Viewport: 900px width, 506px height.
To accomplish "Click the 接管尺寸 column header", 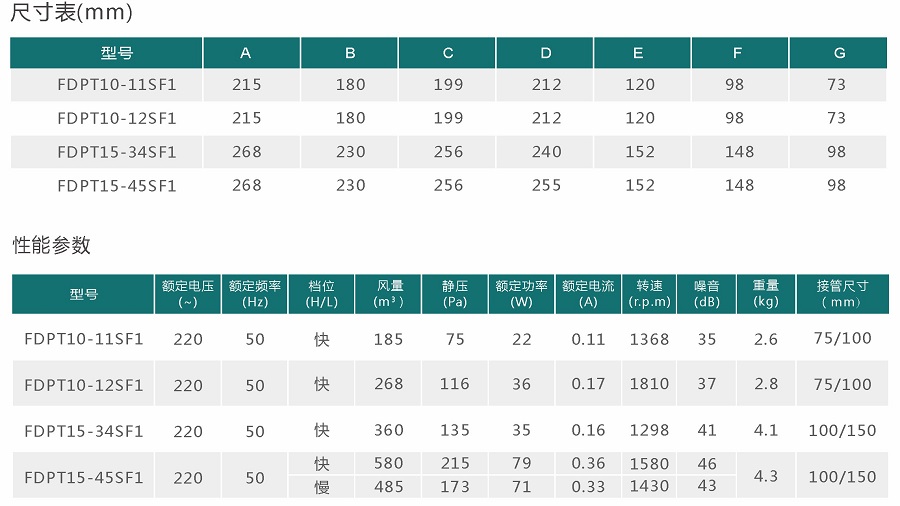I will pos(842,293).
